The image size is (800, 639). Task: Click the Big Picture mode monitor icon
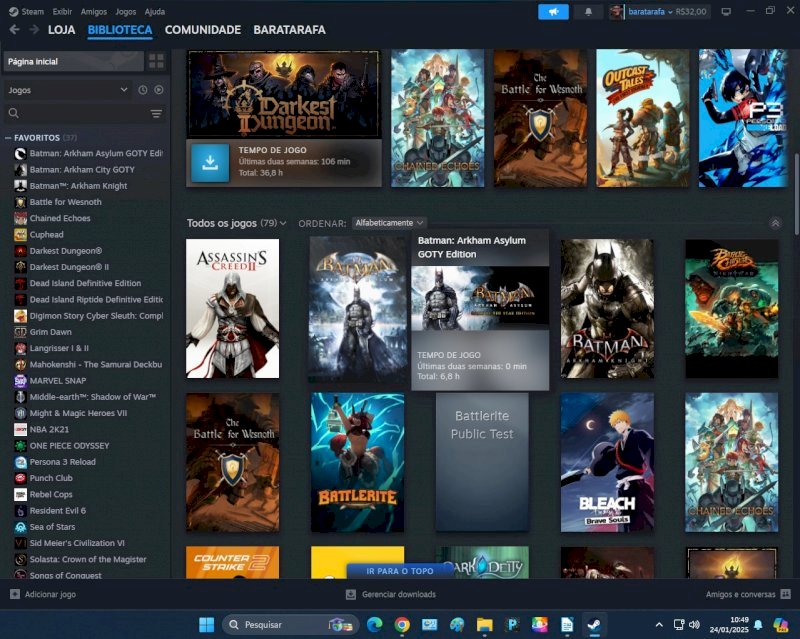coord(726,11)
